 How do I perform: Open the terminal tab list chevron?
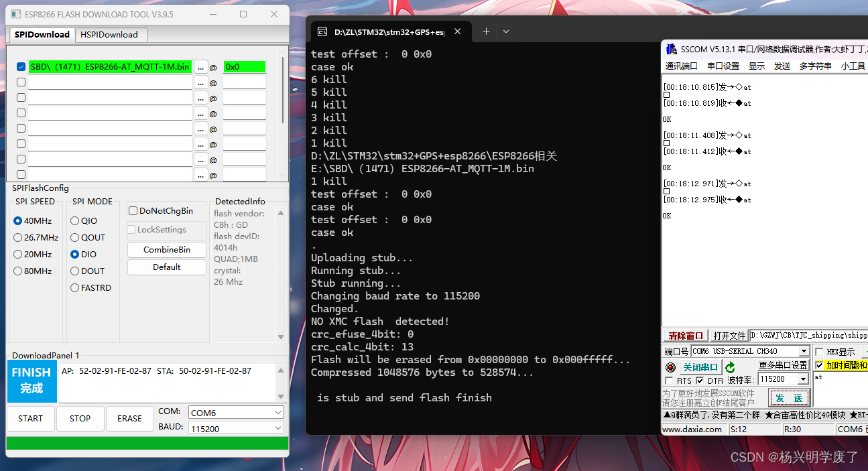505,31
